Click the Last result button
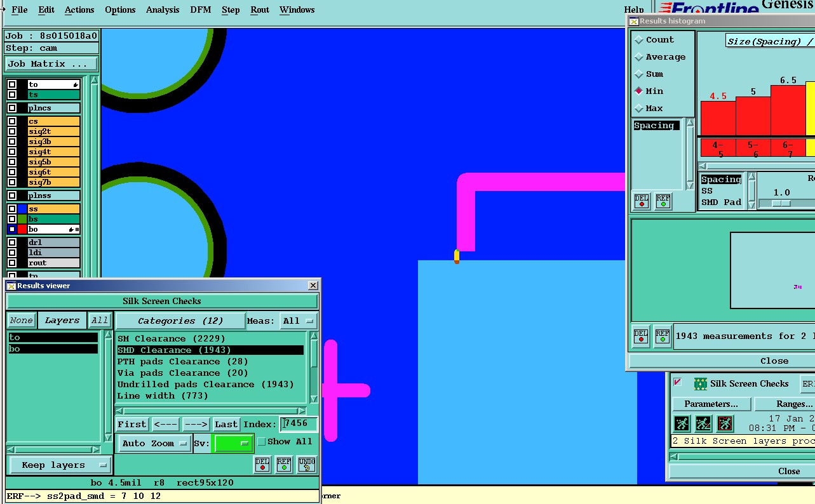This screenshot has height=504, width=815. tap(226, 424)
